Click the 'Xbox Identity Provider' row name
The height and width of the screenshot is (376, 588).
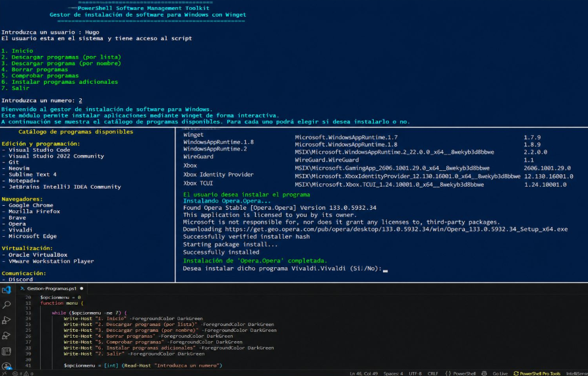[x=218, y=175]
